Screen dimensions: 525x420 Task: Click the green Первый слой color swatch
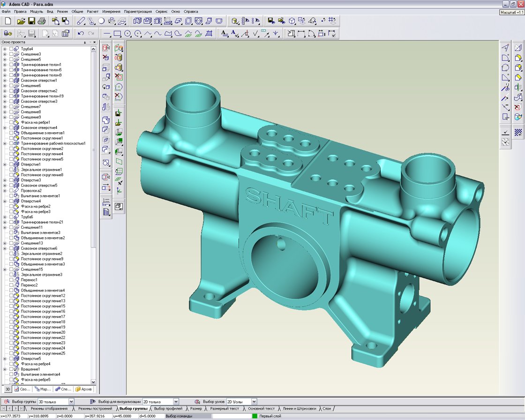click(255, 416)
